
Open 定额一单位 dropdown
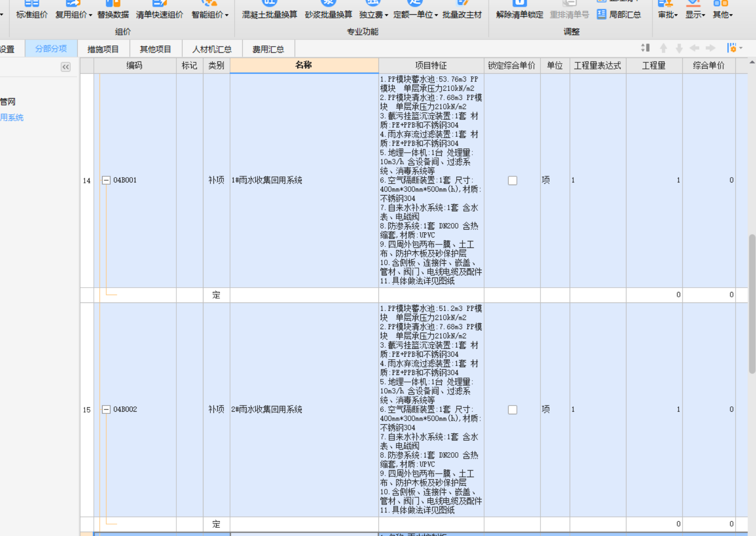tap(415, 10)
